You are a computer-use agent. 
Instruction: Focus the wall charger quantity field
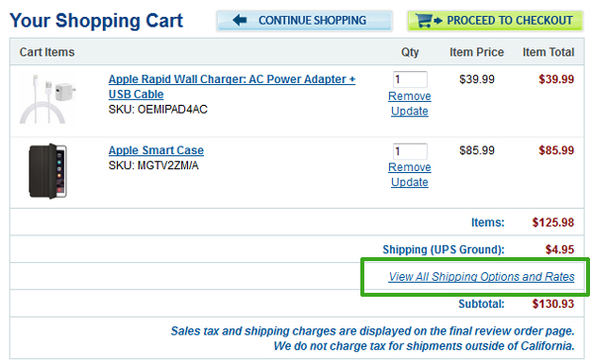pyautogui.click(x=410, y=79)
